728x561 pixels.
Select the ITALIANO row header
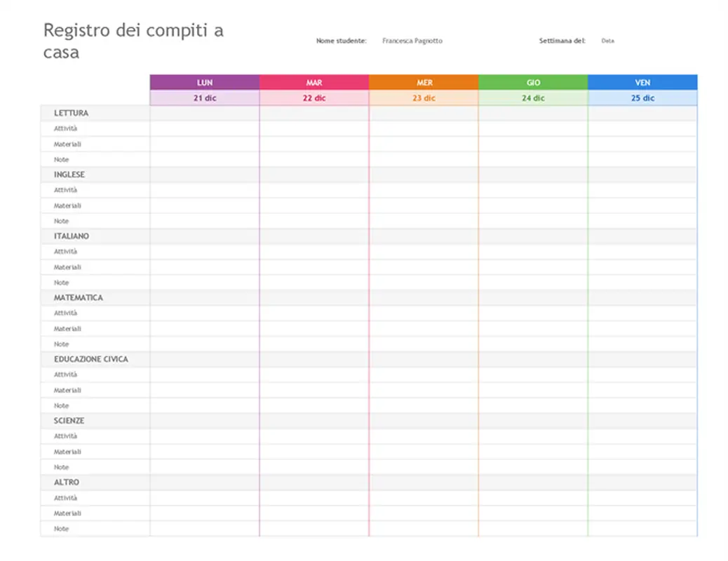click(x=70, y=236)
